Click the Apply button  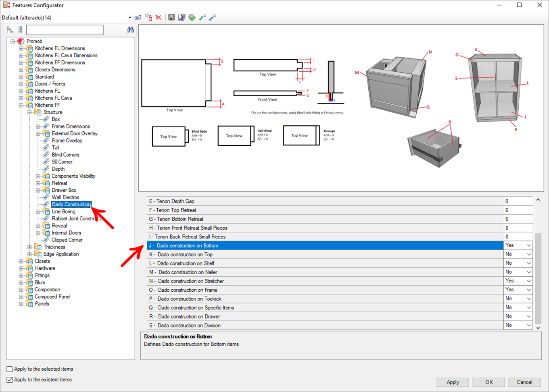click(x=453, y=382)
